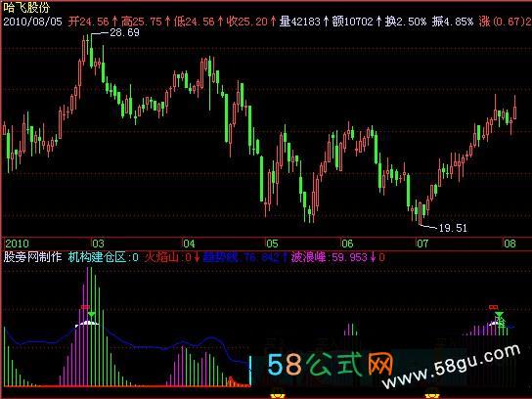Image resolution: width=532 pixels, height=399 pixels.
Task: Click the low price 低24.56
Action: (x=194, y=22)
